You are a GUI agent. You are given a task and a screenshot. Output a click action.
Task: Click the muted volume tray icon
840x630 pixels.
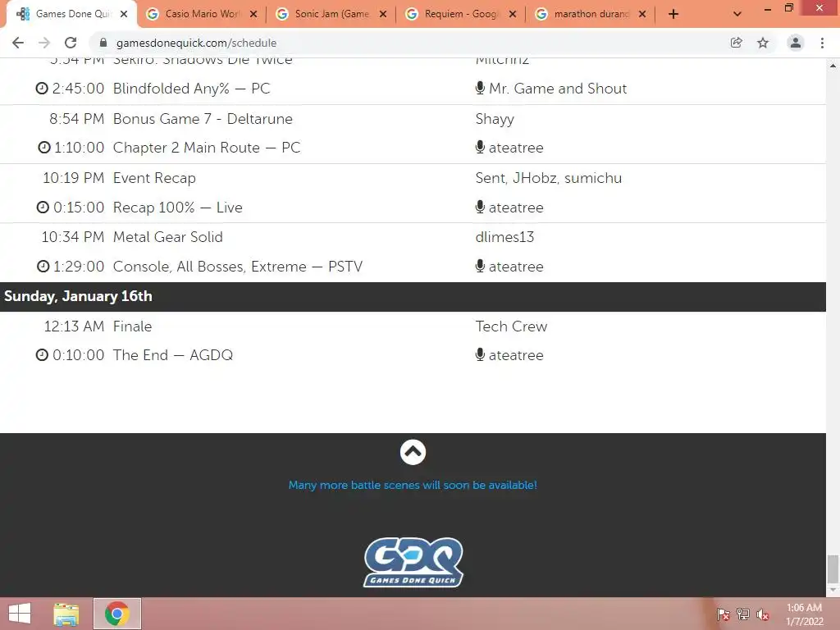763,614
